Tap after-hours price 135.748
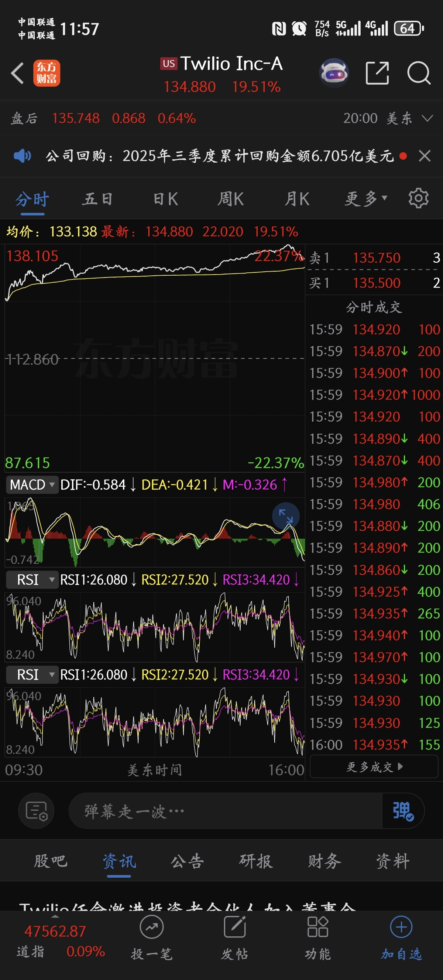The image size is (443, 980). [x=76, y=118]
